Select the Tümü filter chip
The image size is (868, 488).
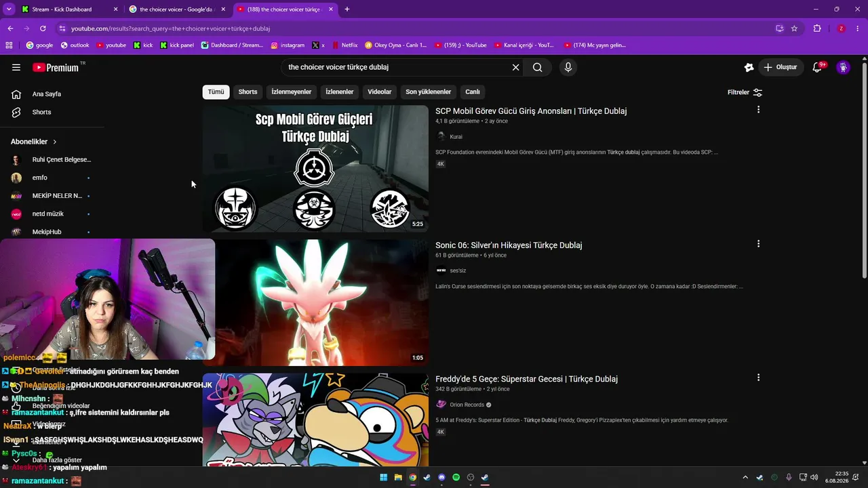[216, 92]
